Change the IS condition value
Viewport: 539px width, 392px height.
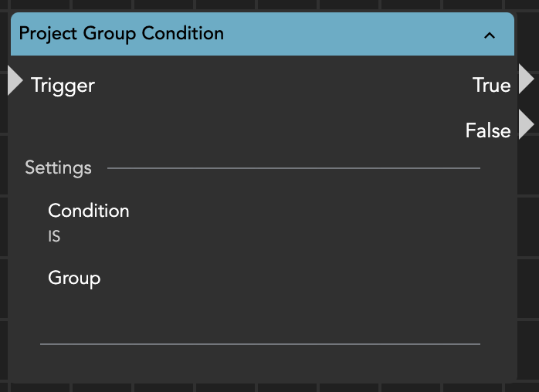[x=54, y=237]
